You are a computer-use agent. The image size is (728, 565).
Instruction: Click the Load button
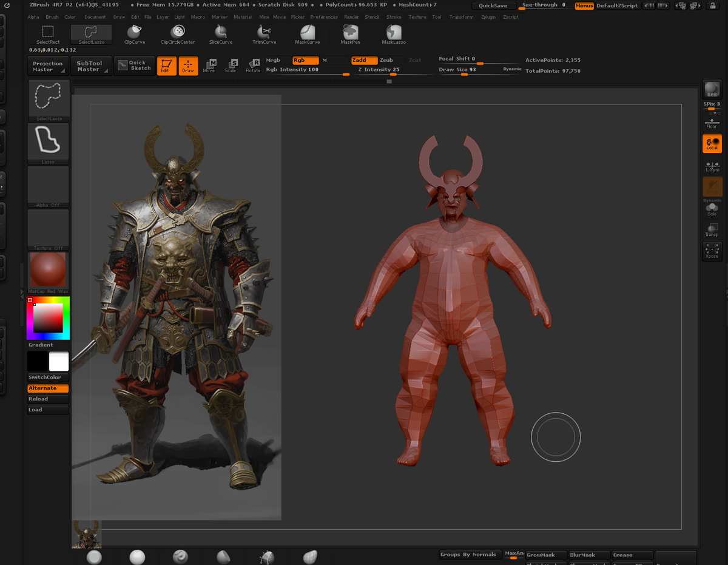point(48,410)
